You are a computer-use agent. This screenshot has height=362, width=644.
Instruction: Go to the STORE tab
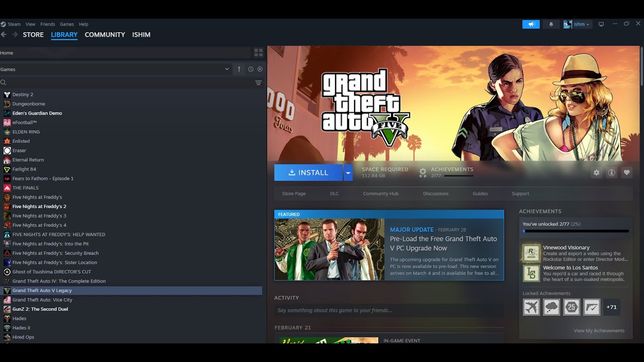click(x=33, y=35)
